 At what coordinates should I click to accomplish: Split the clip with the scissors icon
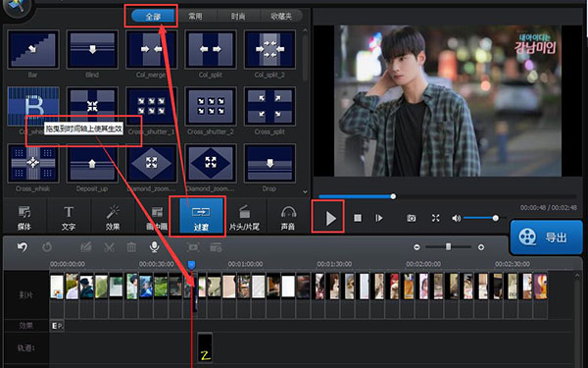click(109, 246)
